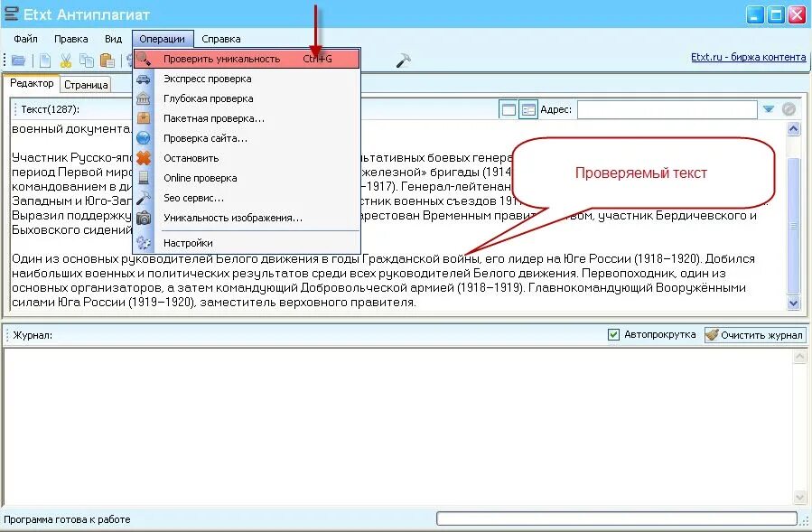The width and height of the screenshot is (812, 532).
Task: Click status text Программа готова к работе
Action: 67,519
